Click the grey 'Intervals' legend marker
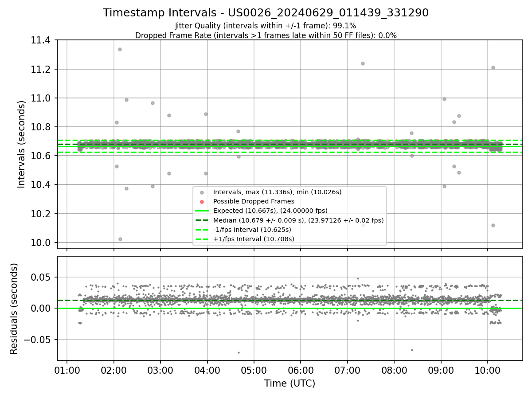 202,192
